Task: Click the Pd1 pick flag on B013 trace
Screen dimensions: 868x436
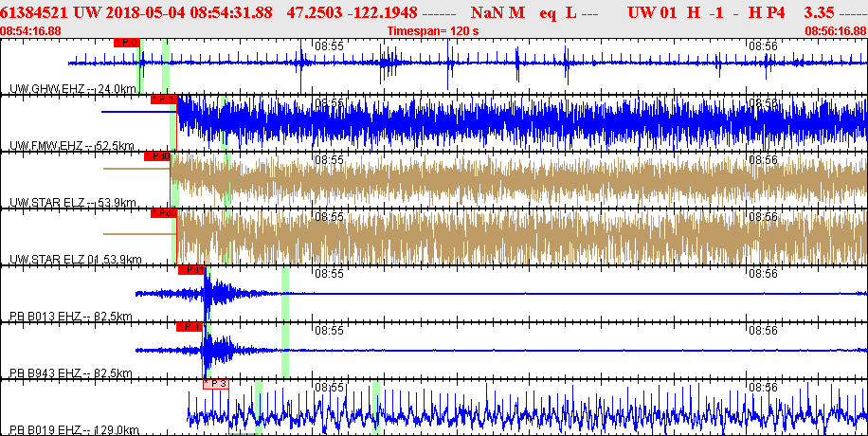Action: (190, 270)
